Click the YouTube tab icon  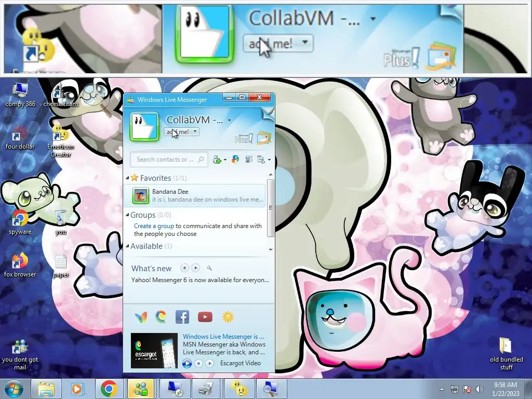coord(205,317)
